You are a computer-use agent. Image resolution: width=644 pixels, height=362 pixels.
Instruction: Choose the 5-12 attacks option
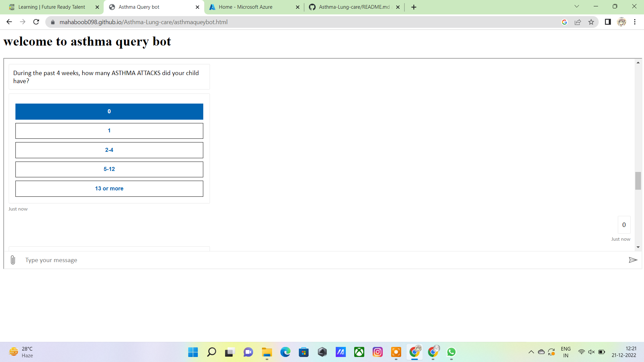109,169
